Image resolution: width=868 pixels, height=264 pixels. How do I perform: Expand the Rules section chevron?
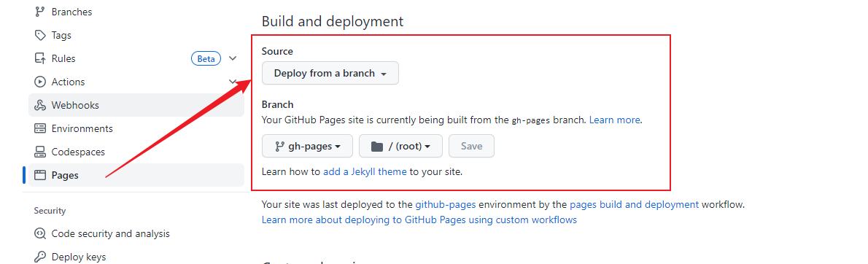tap(233, 58)
